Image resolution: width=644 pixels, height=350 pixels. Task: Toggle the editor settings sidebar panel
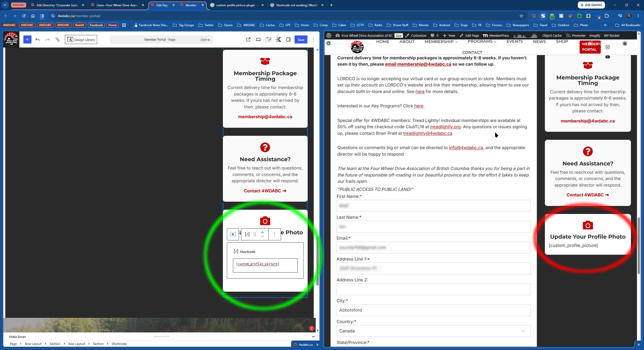click(289, 39)
